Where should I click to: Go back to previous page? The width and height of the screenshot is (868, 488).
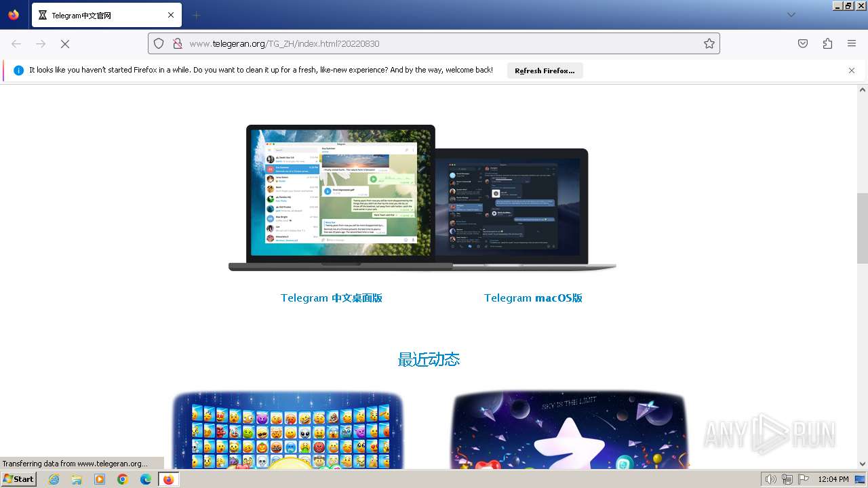click(16, 43)
